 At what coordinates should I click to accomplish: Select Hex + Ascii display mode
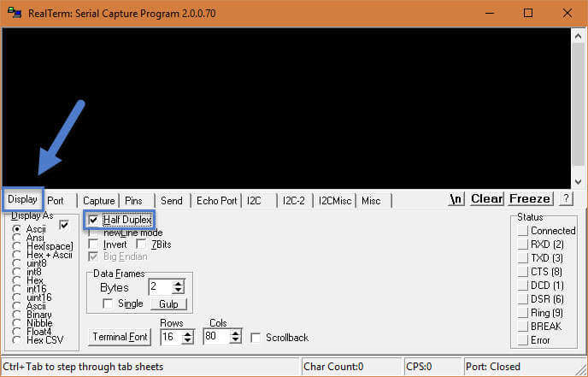[16, 255]
